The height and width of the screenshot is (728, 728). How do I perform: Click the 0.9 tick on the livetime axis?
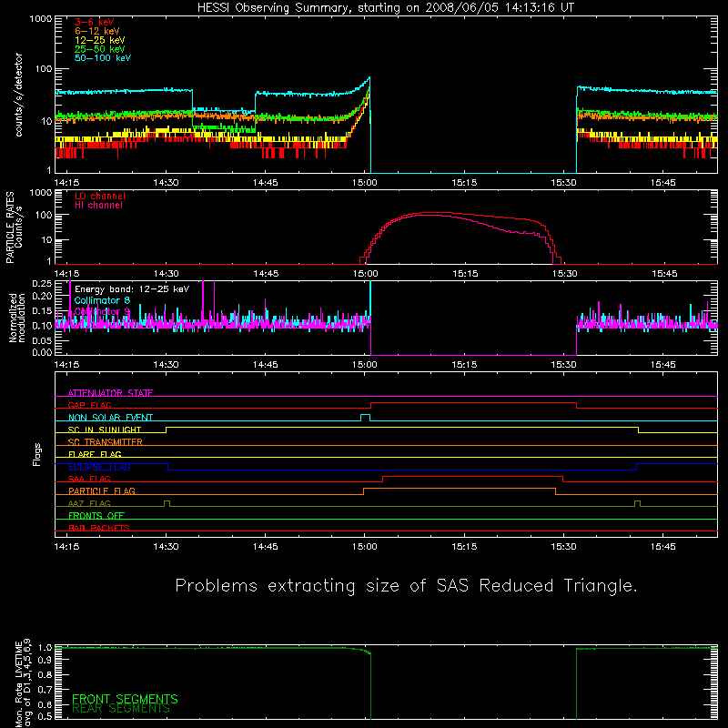click(x=45, y=659)
